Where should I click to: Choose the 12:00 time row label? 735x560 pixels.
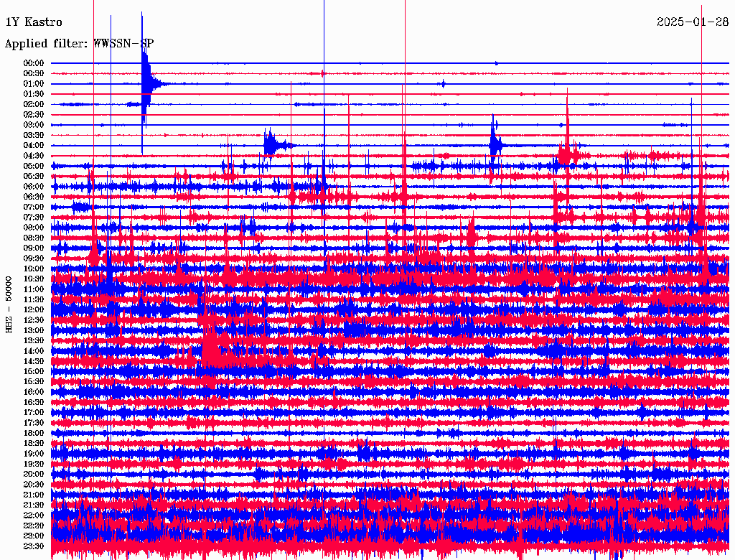[34, 310]
